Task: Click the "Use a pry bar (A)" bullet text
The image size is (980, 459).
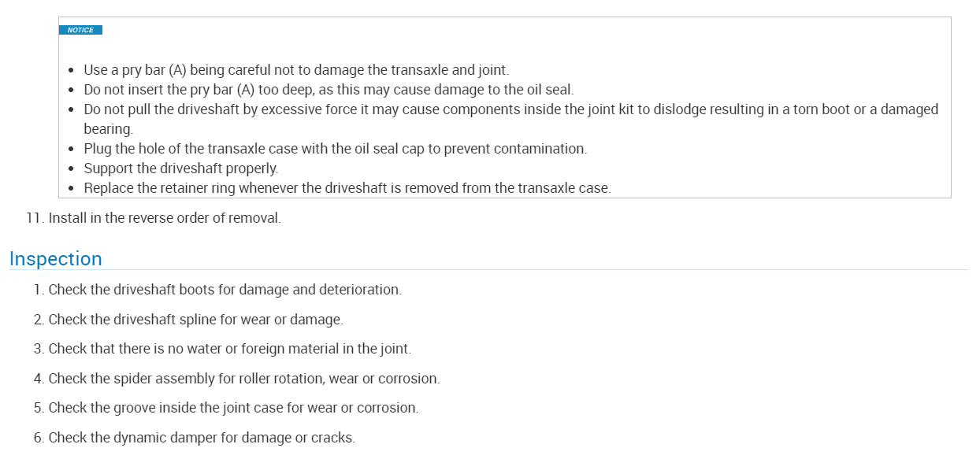Action: point(298,70)
